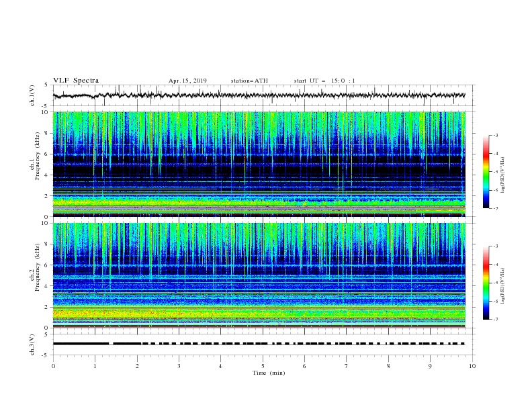Click time axis tick label "1"
This screenshot has width=532, height=411.
(x=95, y=366)
